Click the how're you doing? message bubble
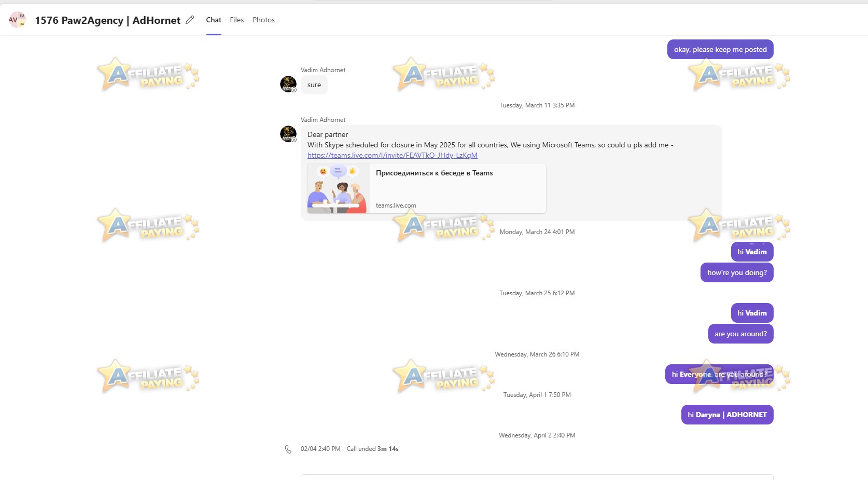The image size is (868, 480). pos(736,272)
